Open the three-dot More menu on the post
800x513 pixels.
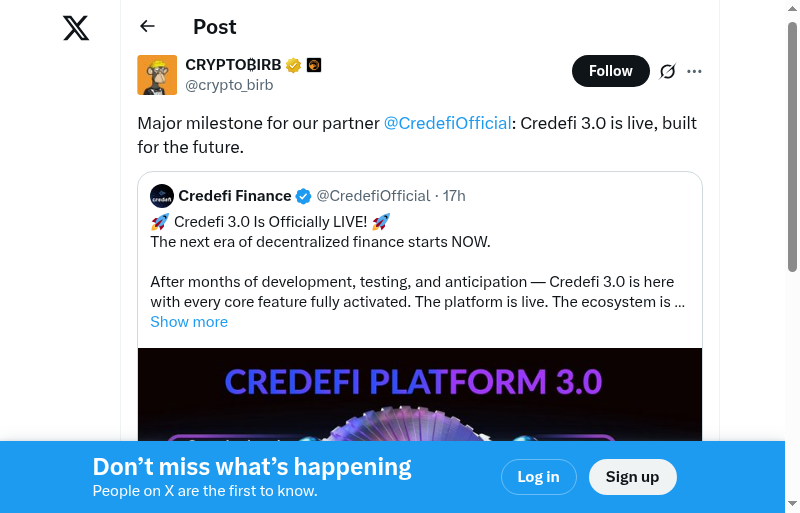point(695,71)
